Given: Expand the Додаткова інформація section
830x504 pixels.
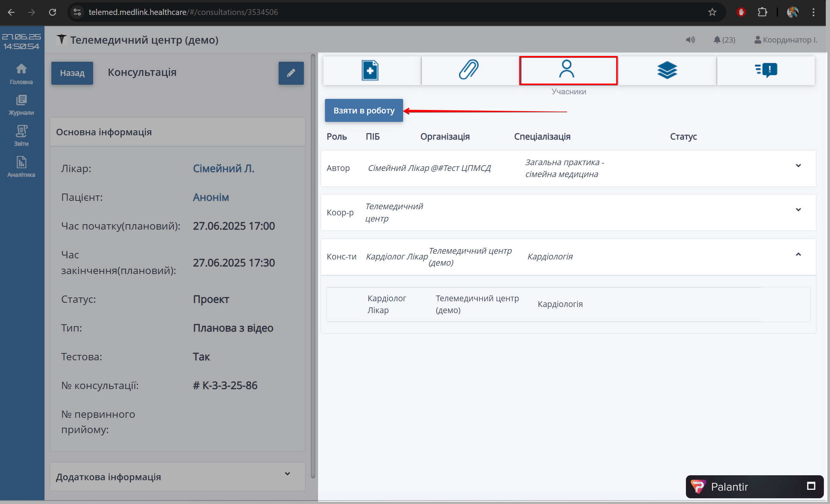Looking at the screenshot, I should coord(287,474).
